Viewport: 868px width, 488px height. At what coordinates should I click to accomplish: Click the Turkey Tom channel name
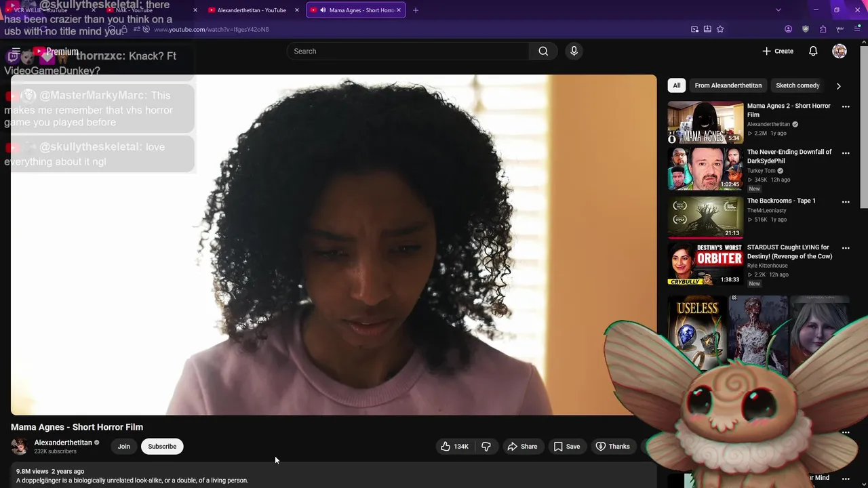click(761, 171)
